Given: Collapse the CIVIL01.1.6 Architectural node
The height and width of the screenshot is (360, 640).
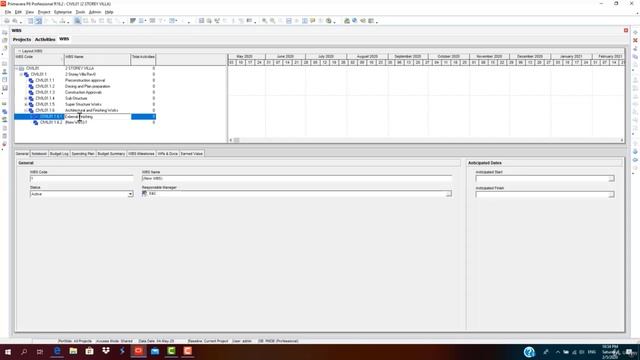Looking at the screenshot, I should pyautogui.click(x=26, y=111).
